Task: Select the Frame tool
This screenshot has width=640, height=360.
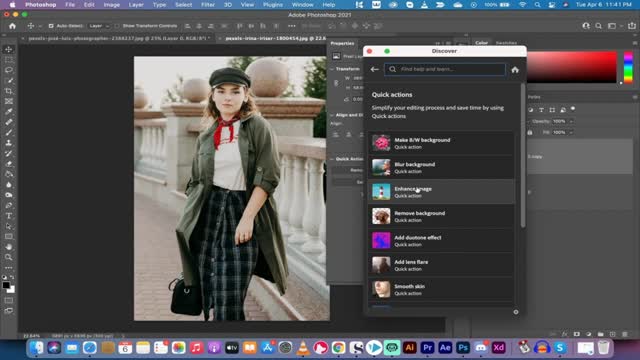Action: [9, 101]
